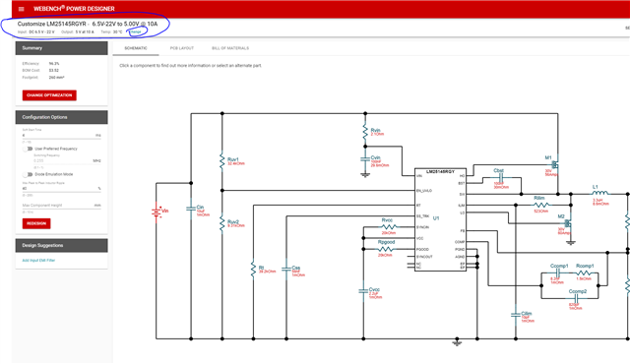Select the M2 MOSFET symbol
This screenshot has height=364, width=630.
coord(568,222)
